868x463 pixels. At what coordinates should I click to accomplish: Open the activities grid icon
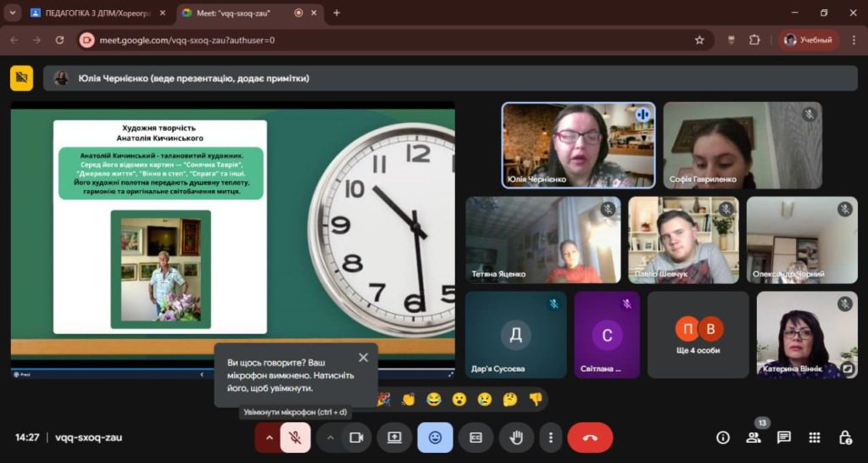[815, 438]
